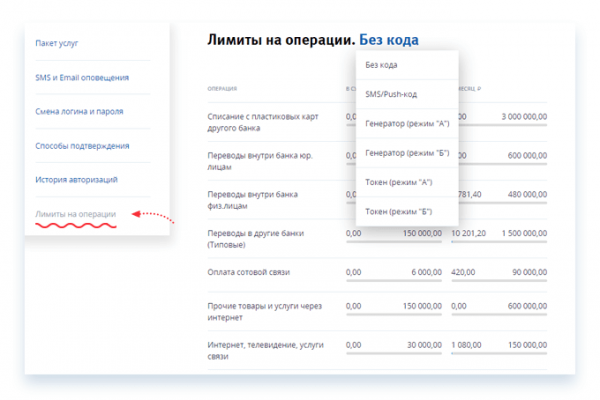This screenshot has width=600, height=400.
Task: Click Лимиты на операции sidebar item
Action: pos(75,214)
